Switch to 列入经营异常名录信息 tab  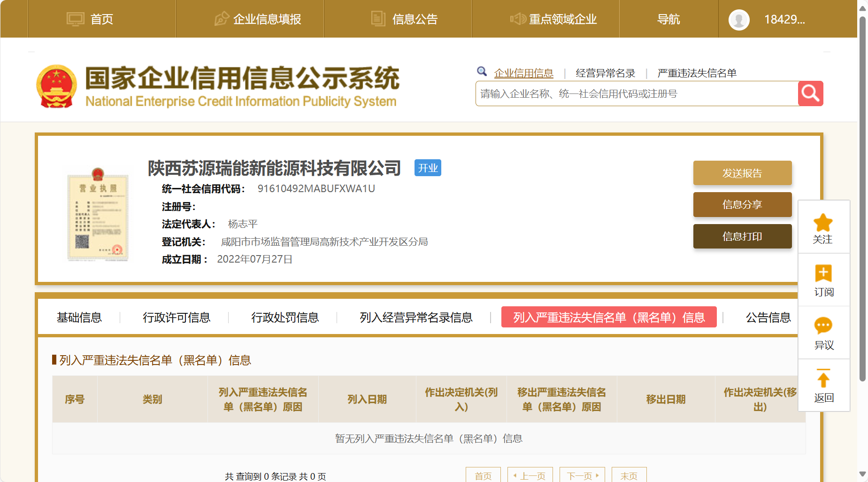point(416,318)
